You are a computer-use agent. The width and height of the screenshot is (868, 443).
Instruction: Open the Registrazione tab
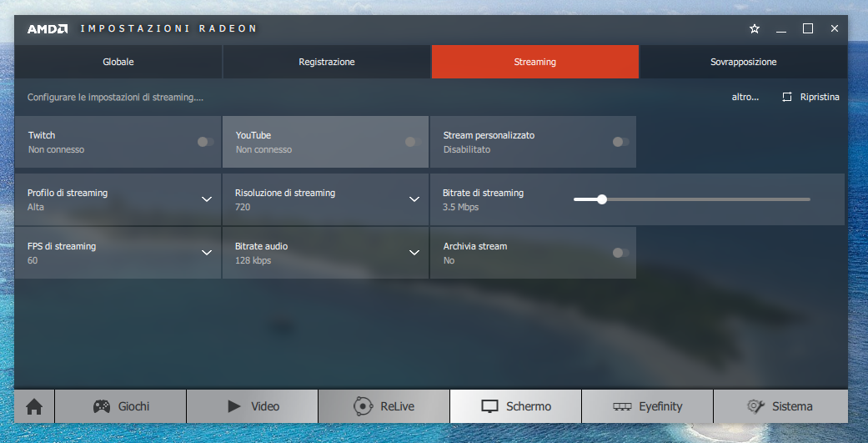[x=327, y=62]
